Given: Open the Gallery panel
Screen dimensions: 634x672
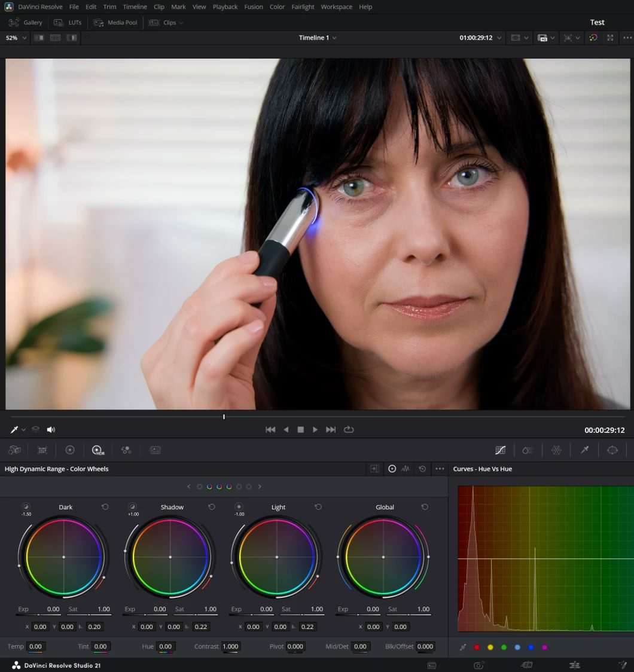Looking at the screenshot, I should click(x=26, y=22).
